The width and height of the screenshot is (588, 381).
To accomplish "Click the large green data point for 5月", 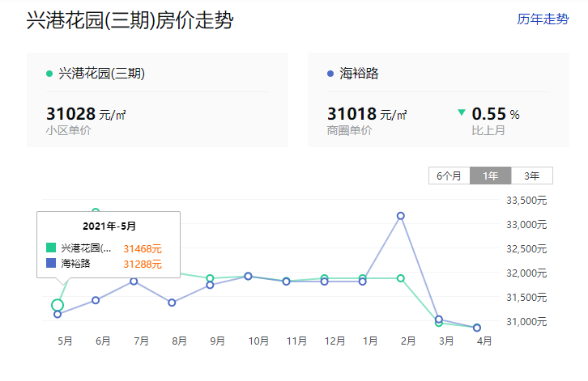I will pos(58,305).
